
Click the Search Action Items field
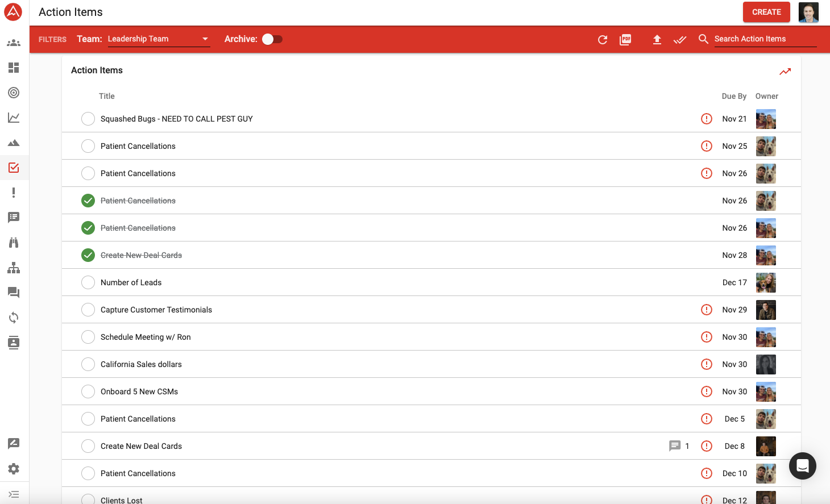click(x=765, y=39)
